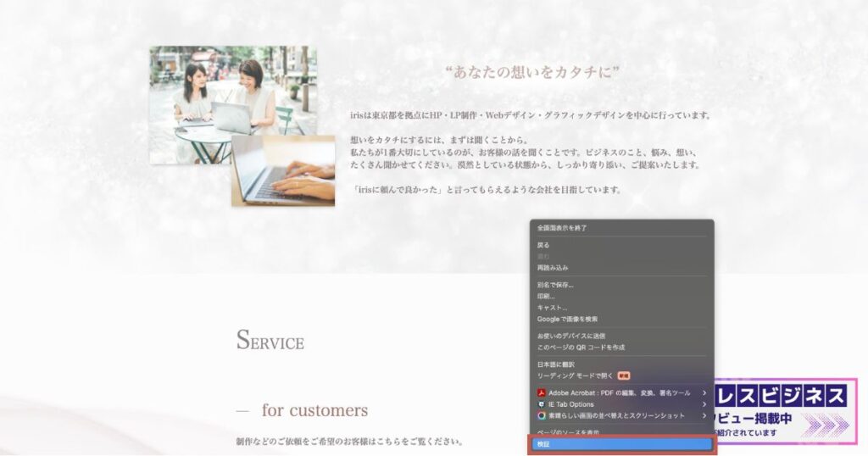Expand the IE Tab Options submenu arrow

[x=704, y=404]
